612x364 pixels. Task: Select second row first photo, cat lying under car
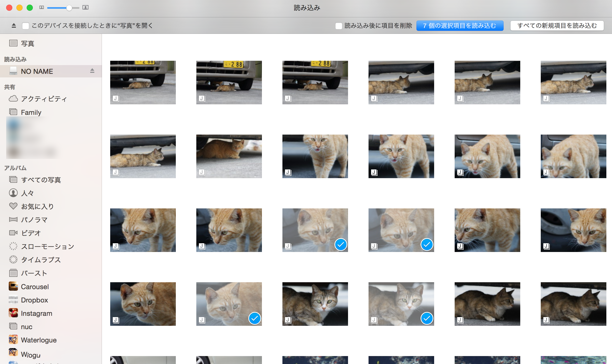143,156
